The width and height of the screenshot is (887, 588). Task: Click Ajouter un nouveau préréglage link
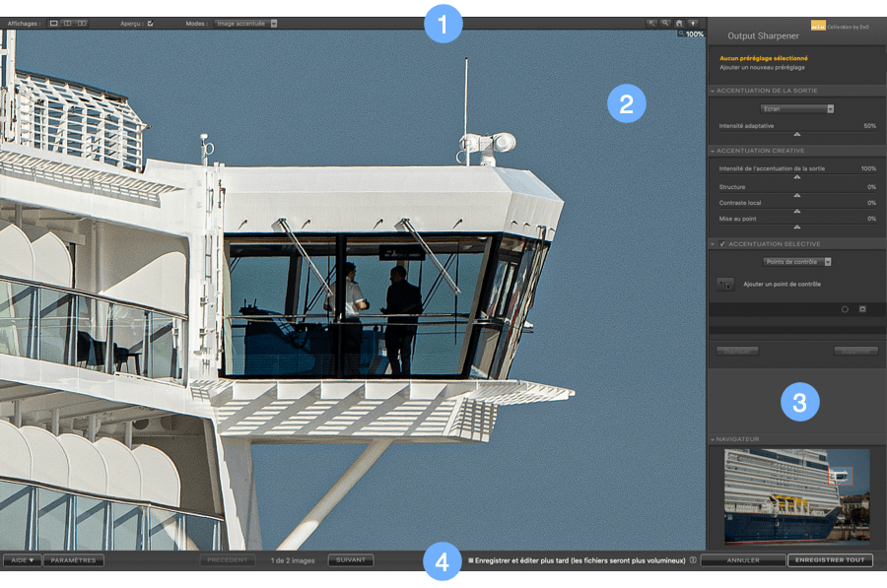coord(762,67)
